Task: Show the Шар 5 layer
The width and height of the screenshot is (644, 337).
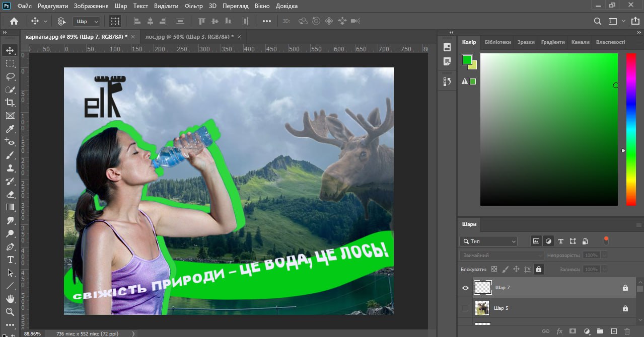Action: (x=465, y=308)
